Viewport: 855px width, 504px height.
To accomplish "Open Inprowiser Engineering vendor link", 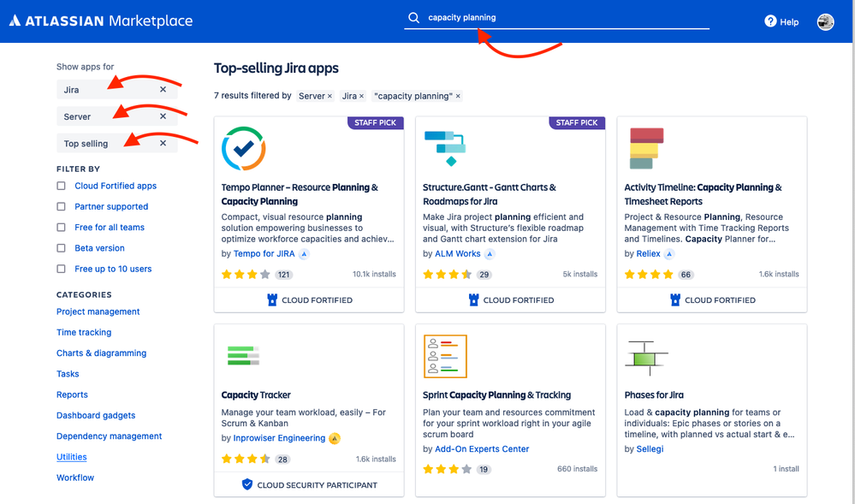I will [x=279, y=438].
